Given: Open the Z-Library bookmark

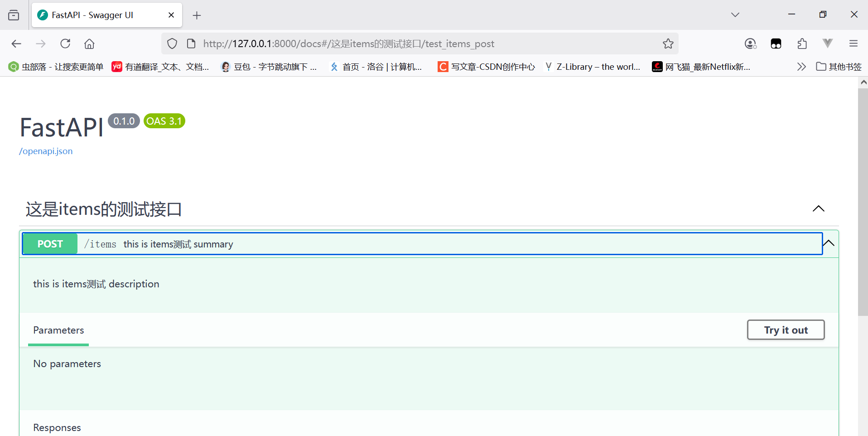Looking at the screenshot, I should 593,67.
